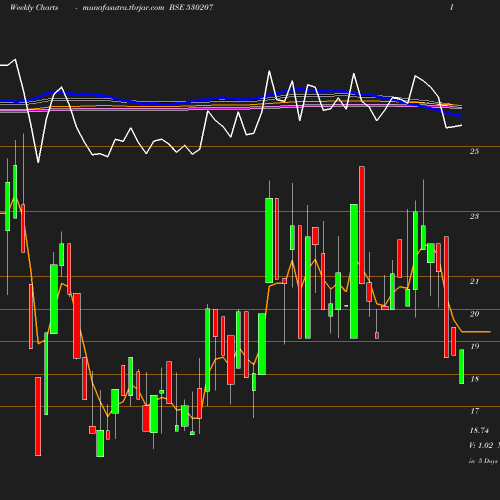Click the 'Weekly Charts' title text
This screenshot has width=500, height=500.
click(34, 7)
